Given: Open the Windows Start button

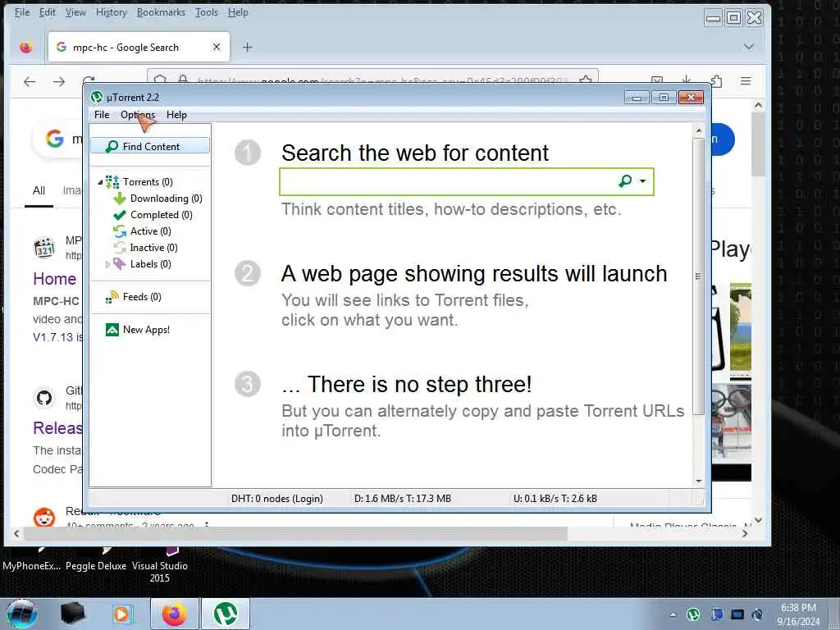Looking at the screenshot, I should pyautogui.click(x=22, y=614).
